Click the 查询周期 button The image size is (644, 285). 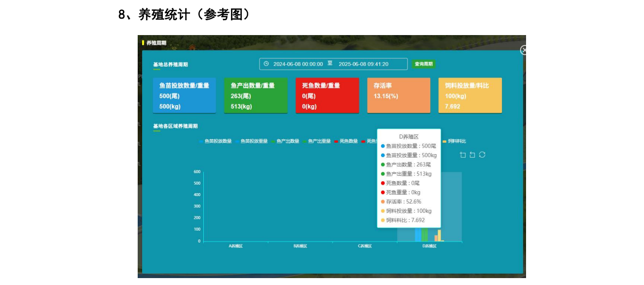(423, 64)
